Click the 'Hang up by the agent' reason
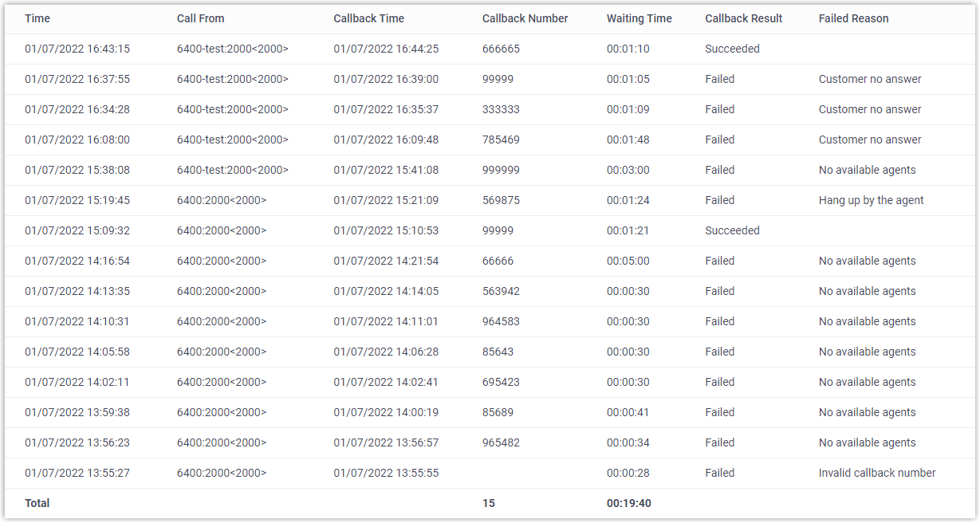Image resolution: width=980 pixels, height=523 pixels. point(871,200)
